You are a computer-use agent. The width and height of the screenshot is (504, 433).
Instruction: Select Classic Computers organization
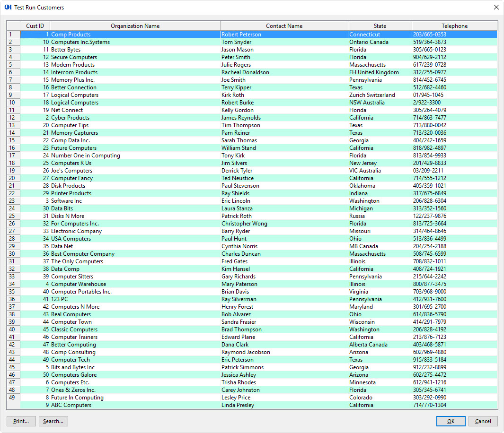[135, 329]
